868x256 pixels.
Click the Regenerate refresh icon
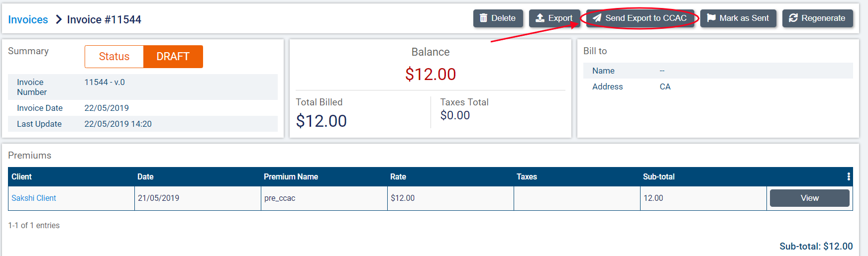[x=793, y=18]
